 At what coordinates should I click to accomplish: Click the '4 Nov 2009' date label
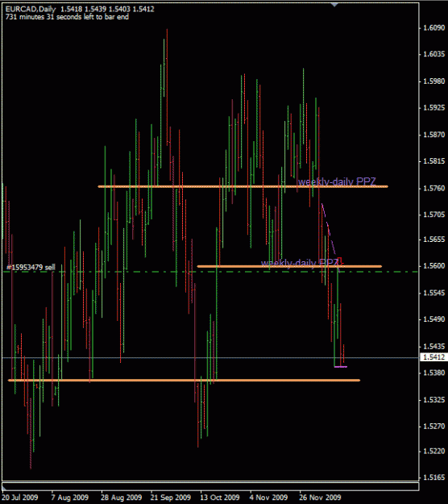tap(269, 498)
